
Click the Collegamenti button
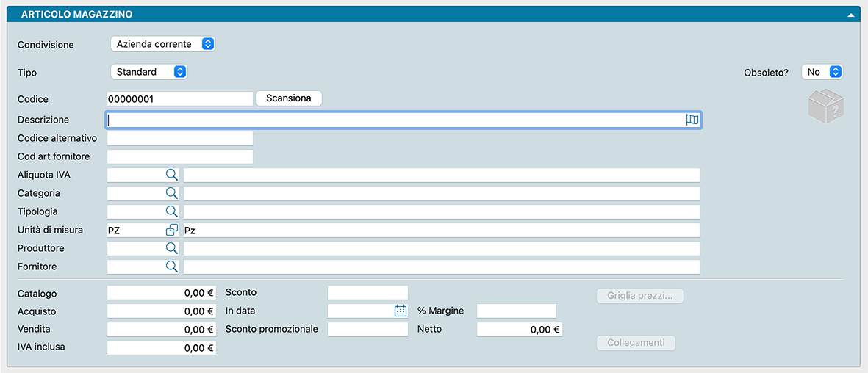636,343
